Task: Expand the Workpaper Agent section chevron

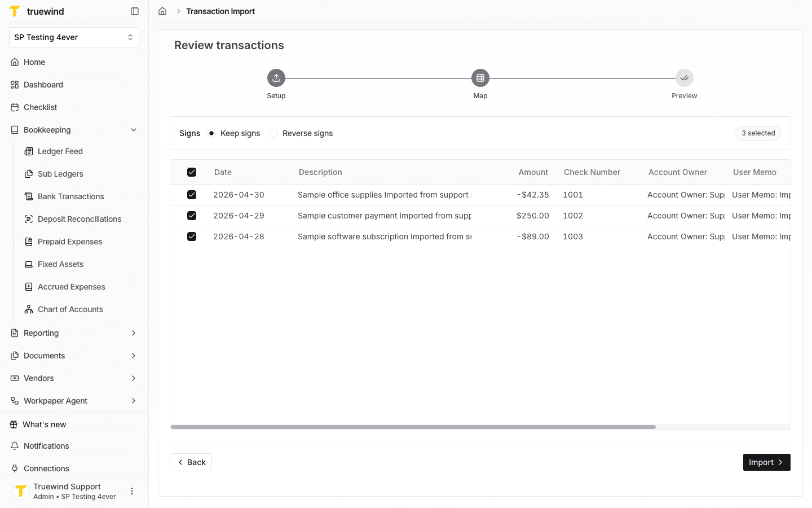Action: point(134,401)
